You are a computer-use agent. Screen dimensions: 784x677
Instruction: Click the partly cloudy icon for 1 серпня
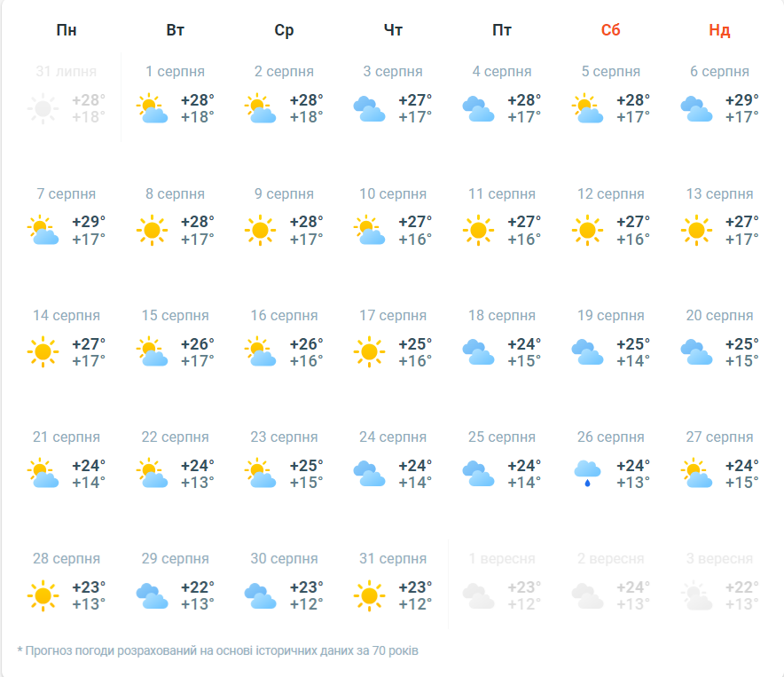[152, 109]
